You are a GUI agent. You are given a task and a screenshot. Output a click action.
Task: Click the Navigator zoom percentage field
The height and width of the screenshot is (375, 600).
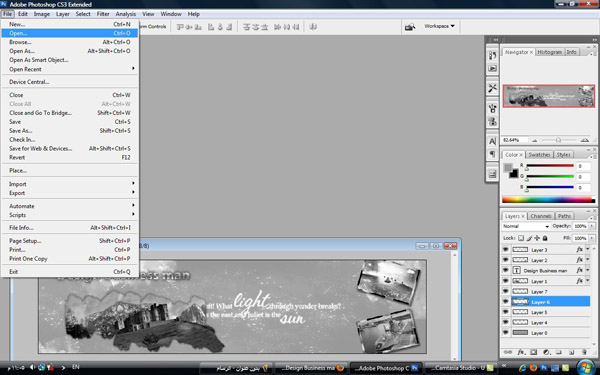[x=515, y=140]
